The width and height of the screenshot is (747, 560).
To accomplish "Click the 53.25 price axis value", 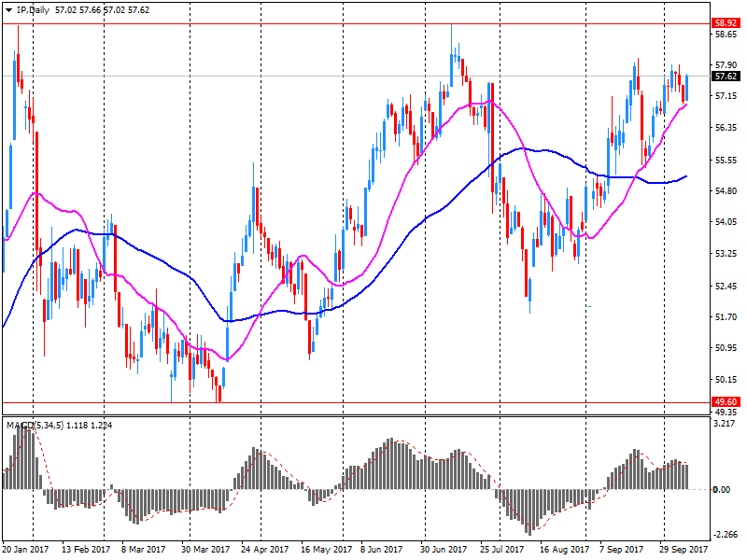I will click(726, 253).
